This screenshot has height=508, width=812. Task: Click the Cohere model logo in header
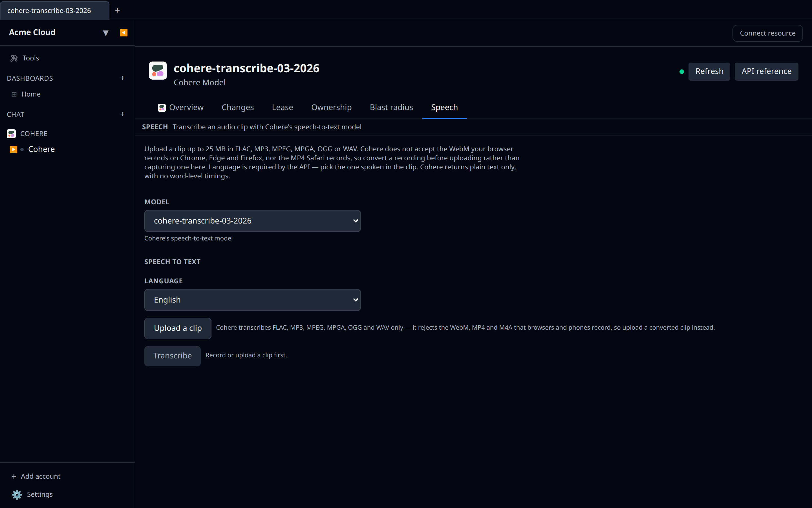[158, 71]
